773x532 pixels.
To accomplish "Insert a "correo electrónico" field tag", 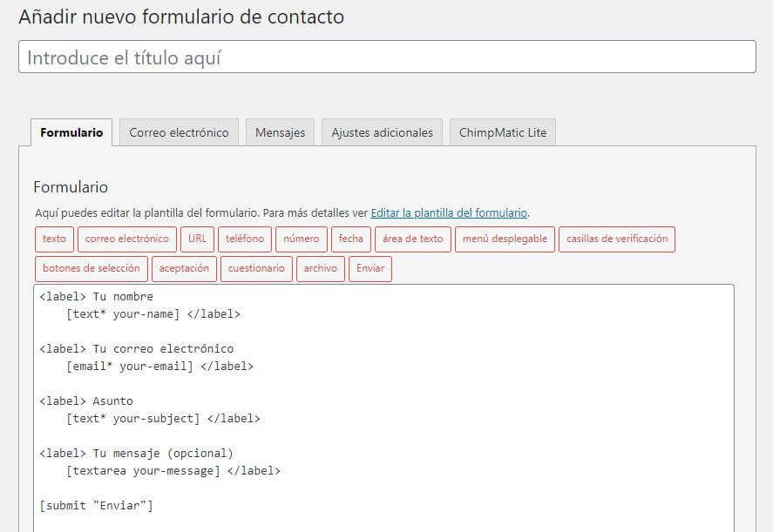I will click(126, 239).
